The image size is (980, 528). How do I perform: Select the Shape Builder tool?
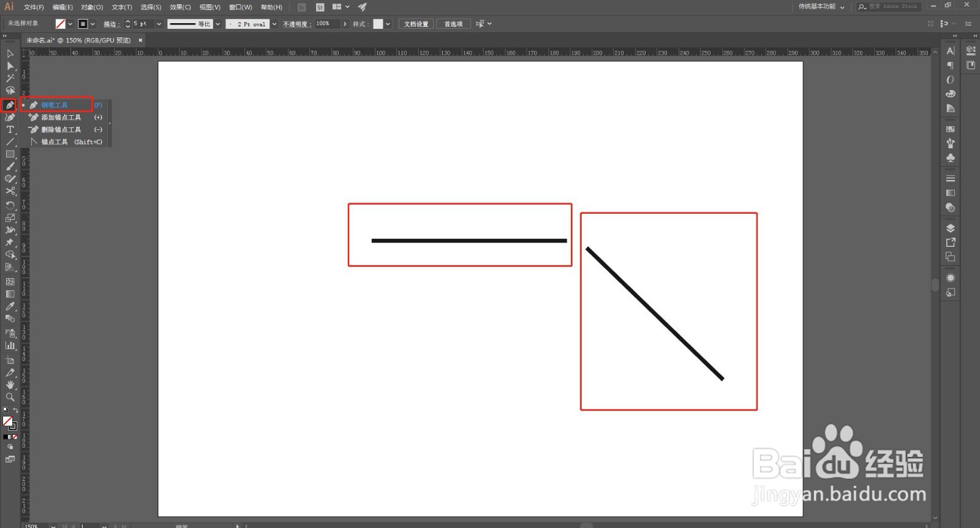pos(10,255)
